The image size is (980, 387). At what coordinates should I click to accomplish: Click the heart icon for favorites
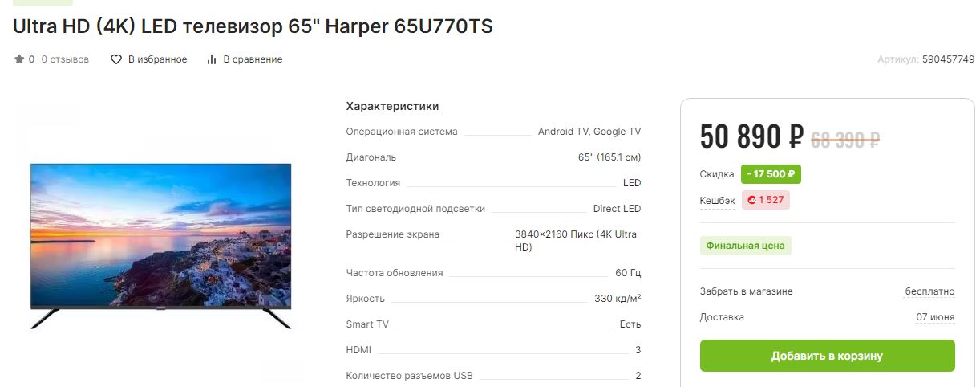click(x=116, y=59)
